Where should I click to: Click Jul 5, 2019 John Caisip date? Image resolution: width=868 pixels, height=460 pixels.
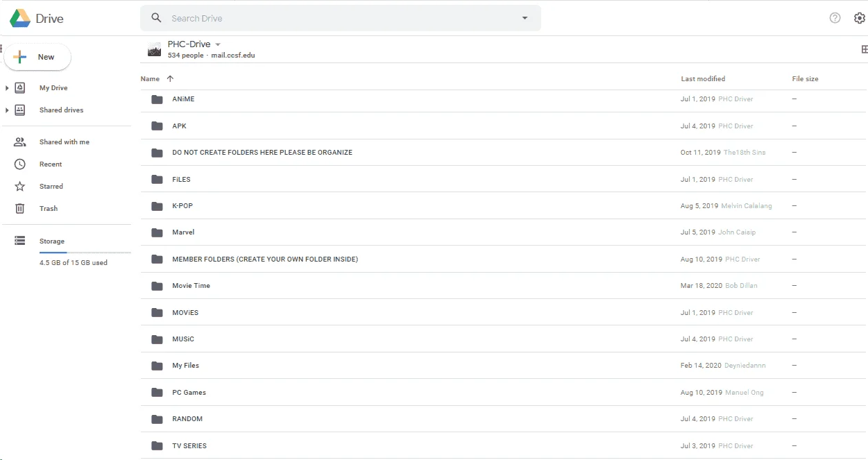pyautogui.click(x=718, y=232)
